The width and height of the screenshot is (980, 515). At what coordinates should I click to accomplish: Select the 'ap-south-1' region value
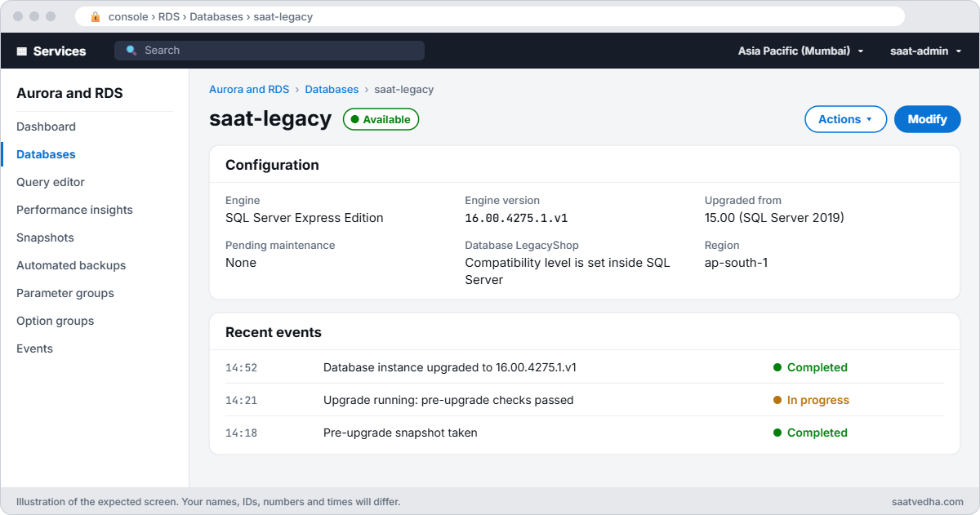coord(736,263)
